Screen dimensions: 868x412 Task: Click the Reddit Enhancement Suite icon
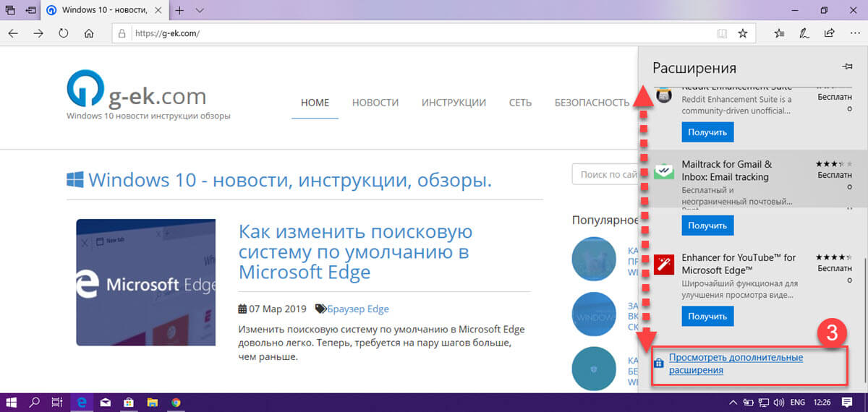point(664,95)
